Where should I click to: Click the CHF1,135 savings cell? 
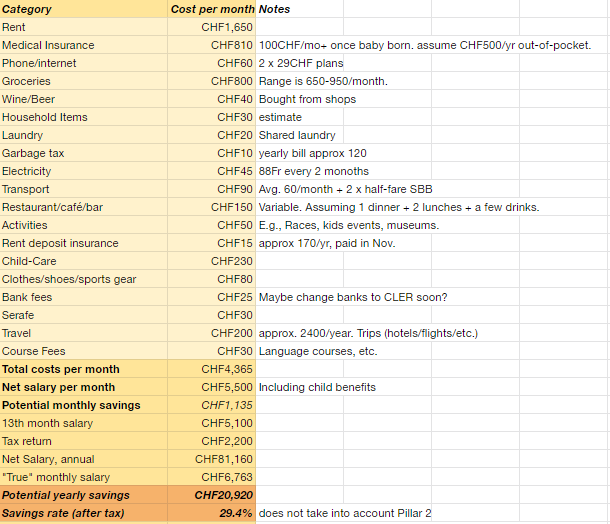[x=212, y=405]
